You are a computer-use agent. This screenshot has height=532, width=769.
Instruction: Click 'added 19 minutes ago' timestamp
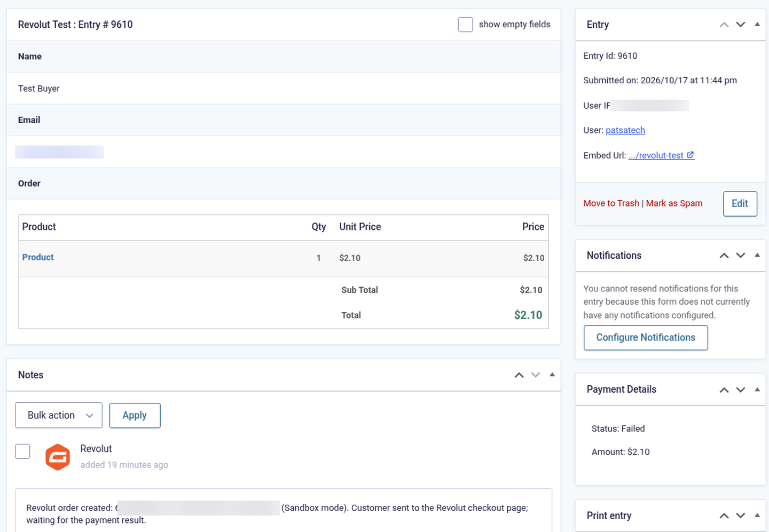coord(124,465)
